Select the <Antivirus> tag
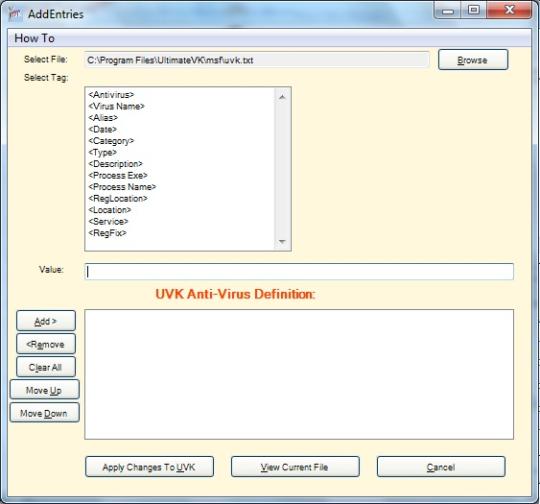Viewport: 540px width, 504px height. tap(111, 95)
